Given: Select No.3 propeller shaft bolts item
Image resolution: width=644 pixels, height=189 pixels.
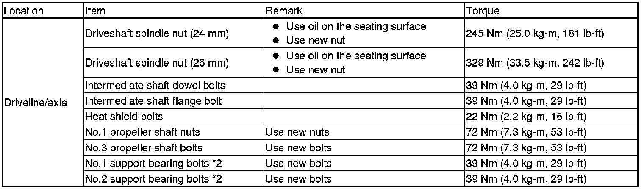Looking at the screenshot, I should click(144, 148).
